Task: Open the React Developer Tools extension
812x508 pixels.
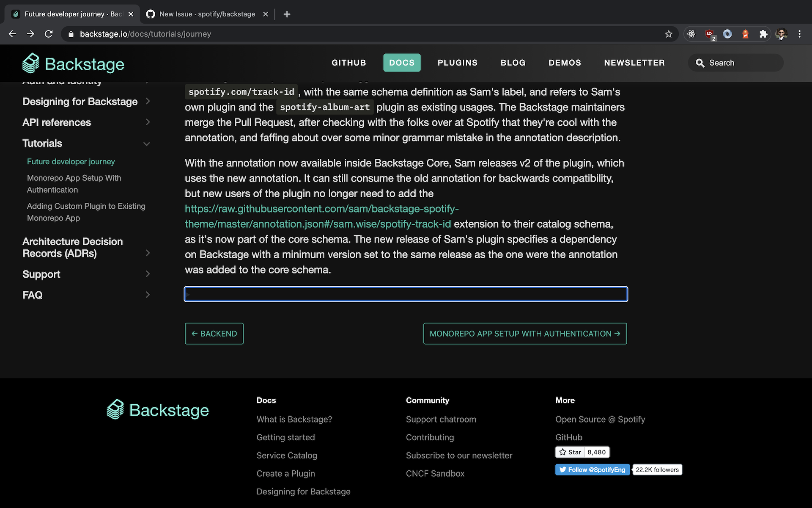Action: click(x=692, y=34)
